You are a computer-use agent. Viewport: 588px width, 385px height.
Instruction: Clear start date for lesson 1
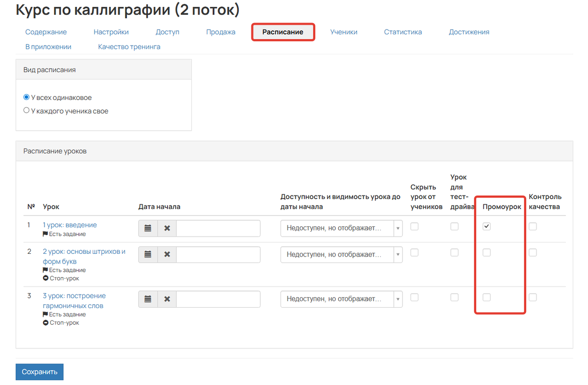coord(167,228)
